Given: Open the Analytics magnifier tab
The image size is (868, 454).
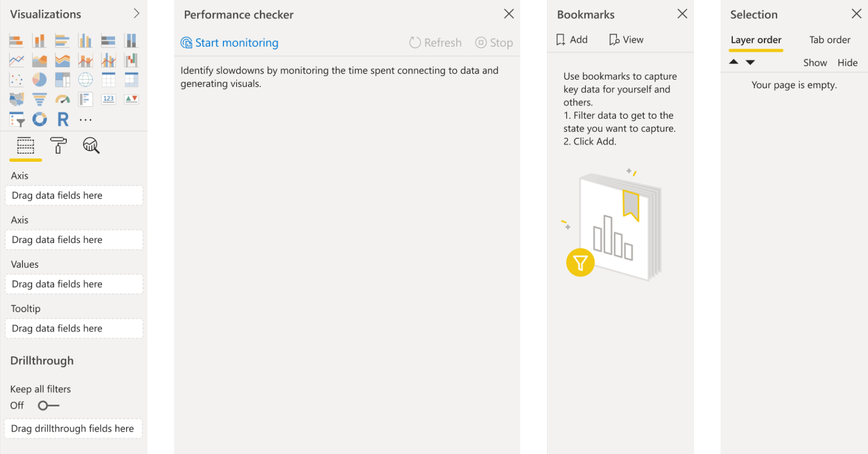Looking at the screenshot, I should tap(91, 145).
